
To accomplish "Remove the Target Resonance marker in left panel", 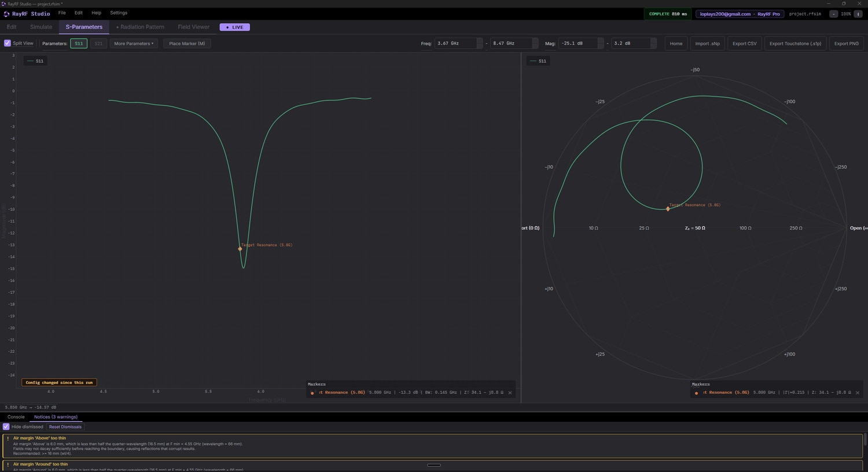I will point(510,393).
